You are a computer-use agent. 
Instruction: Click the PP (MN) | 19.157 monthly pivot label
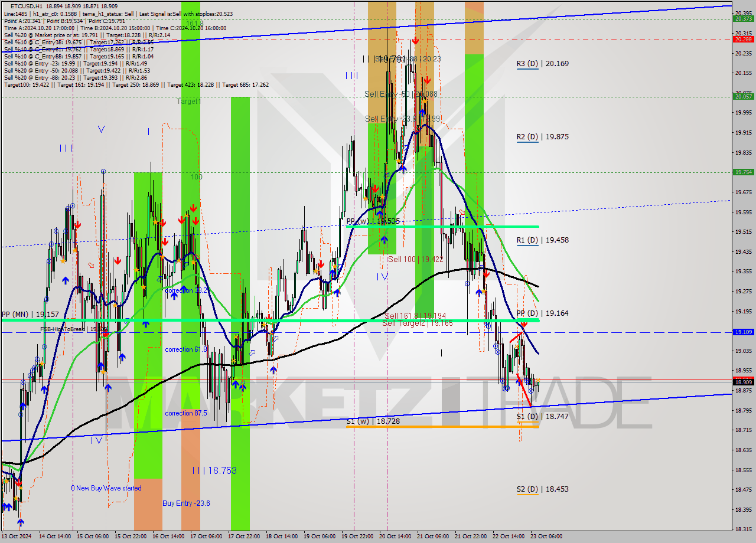(30, 315)
